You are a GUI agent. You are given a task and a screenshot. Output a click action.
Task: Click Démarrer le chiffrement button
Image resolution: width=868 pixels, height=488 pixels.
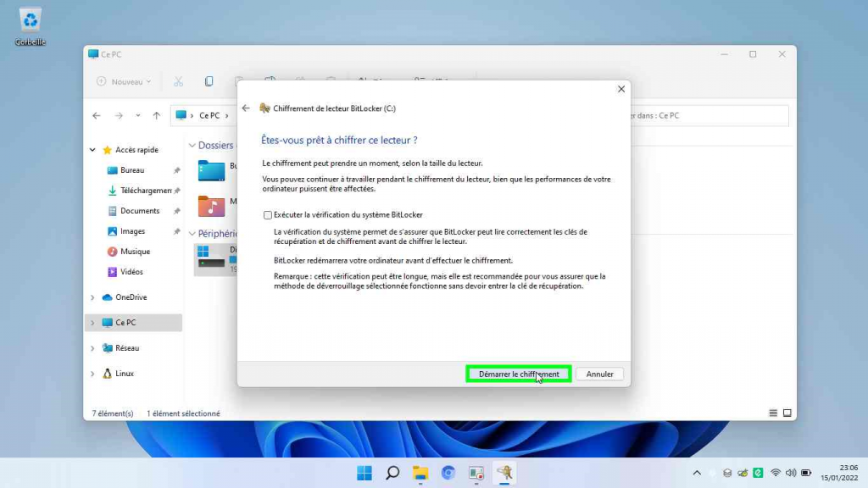pyautogui.click(x=519, y=374)
